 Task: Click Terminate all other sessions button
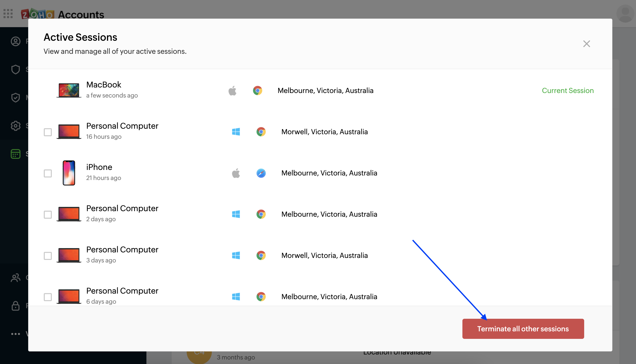523,329
